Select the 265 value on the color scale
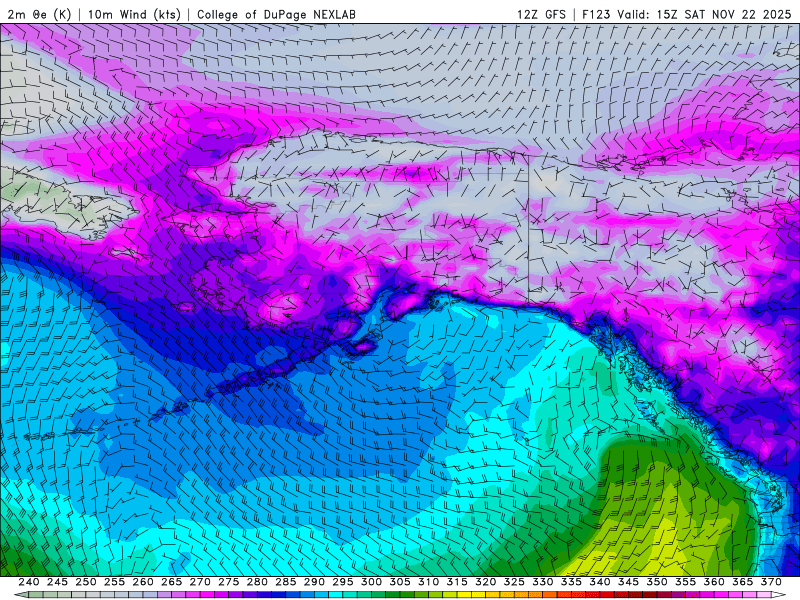The width and height of the screenshot is (800, 600). coord(171,582)
